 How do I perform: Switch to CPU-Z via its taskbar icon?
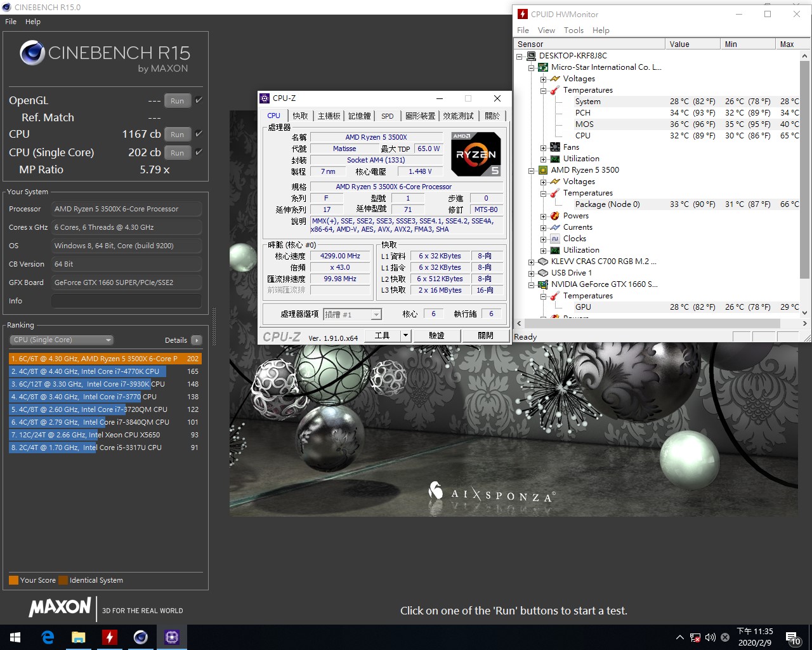click(172, 637)
